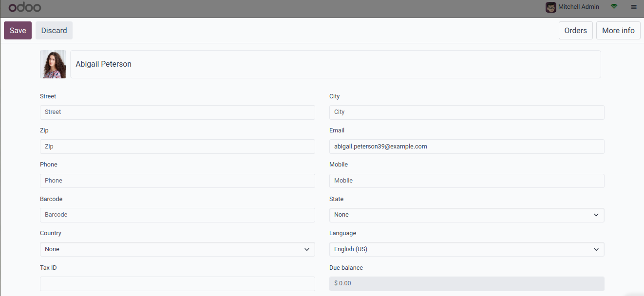Click Mitchell Admin user avatar

point(551,7)
